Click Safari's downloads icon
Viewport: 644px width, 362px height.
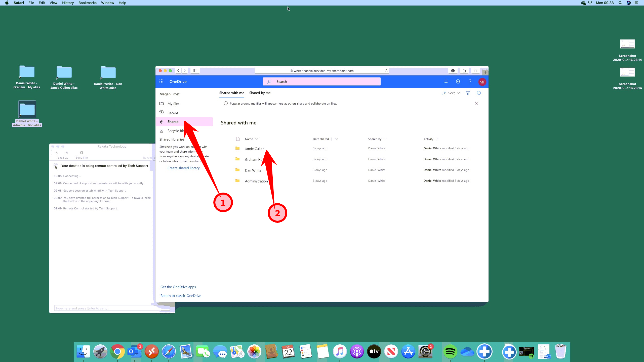[453, 71]
